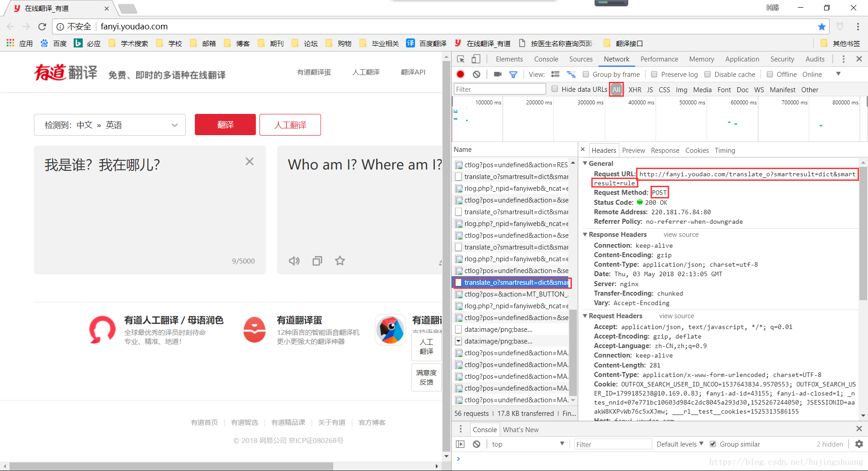This screenshot has width=868, height=471.
Task: Clear console icon in drawer
Action: pyautogui.click(x=476, y=444)
